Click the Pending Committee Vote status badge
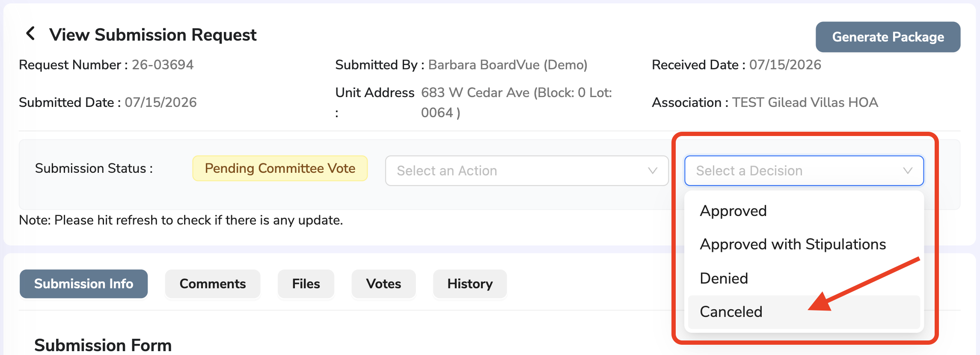The height and width of the screenshot is (355, 980). coord(280,168)
